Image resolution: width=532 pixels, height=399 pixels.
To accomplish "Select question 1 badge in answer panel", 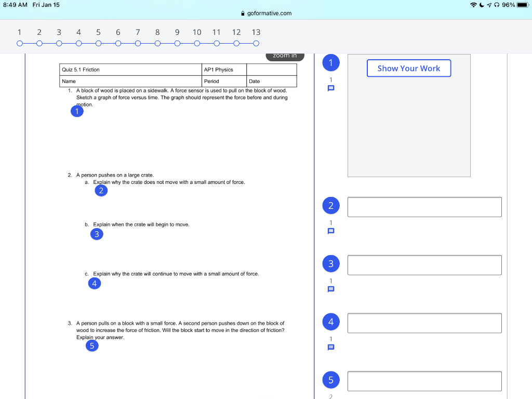I will pyautogui.click(x=331, y=63).
